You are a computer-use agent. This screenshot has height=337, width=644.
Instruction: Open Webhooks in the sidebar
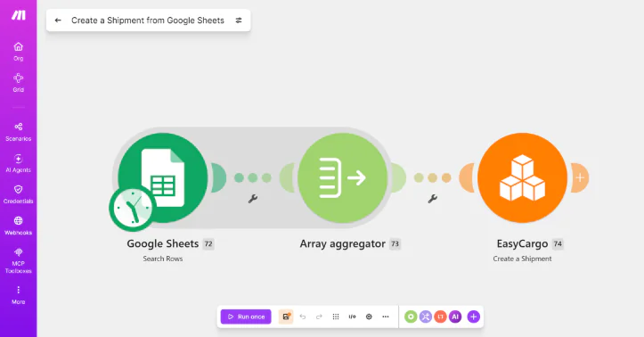(x=18, y=226)
